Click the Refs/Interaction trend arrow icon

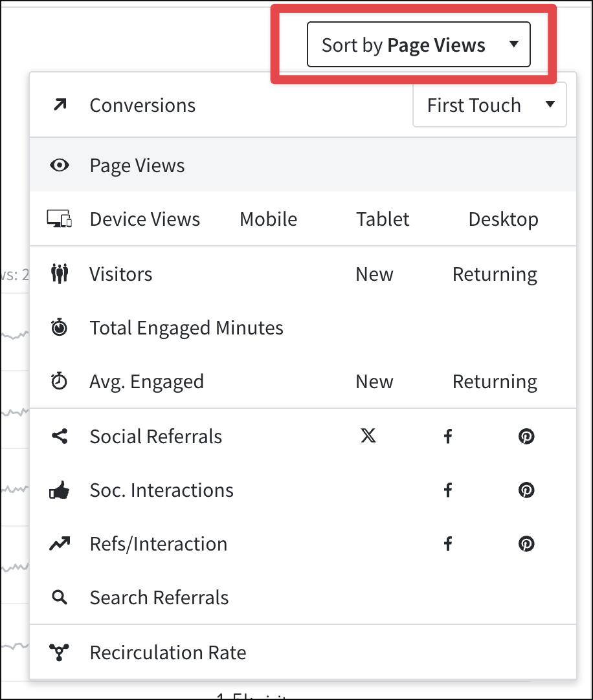(60, 543)
